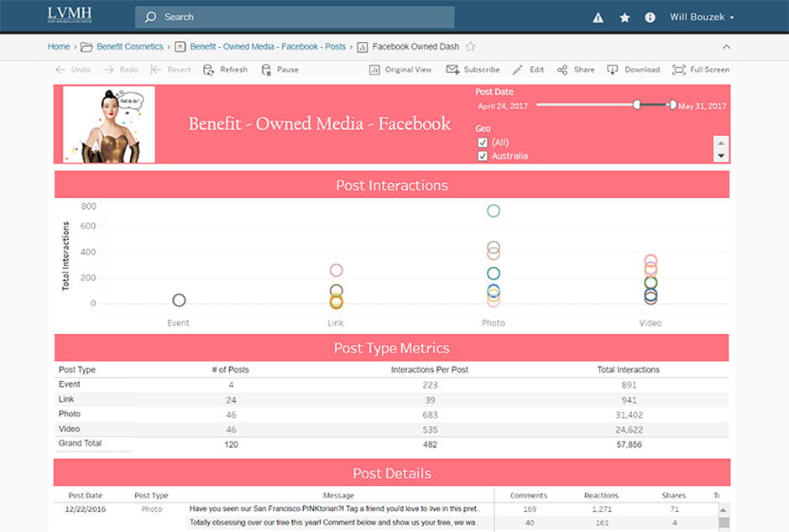Click the 12/22/2016 post date cell

[x=86, y=509]
